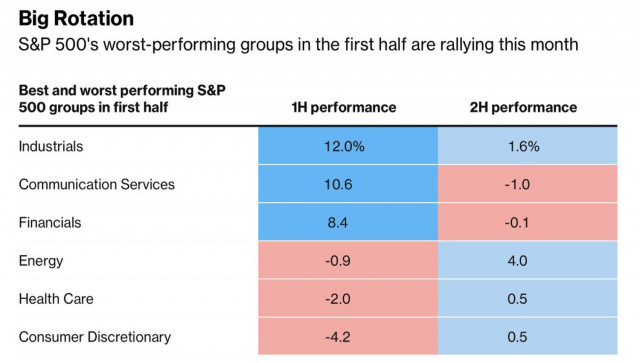Select the chart subtitle about worst-performing groups

[x=298, y=45]
